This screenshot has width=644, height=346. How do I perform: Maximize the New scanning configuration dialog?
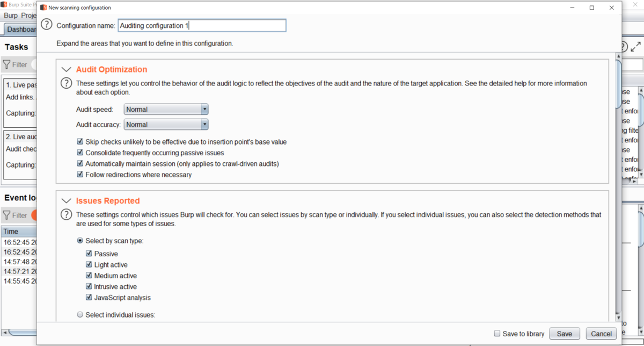591,8
